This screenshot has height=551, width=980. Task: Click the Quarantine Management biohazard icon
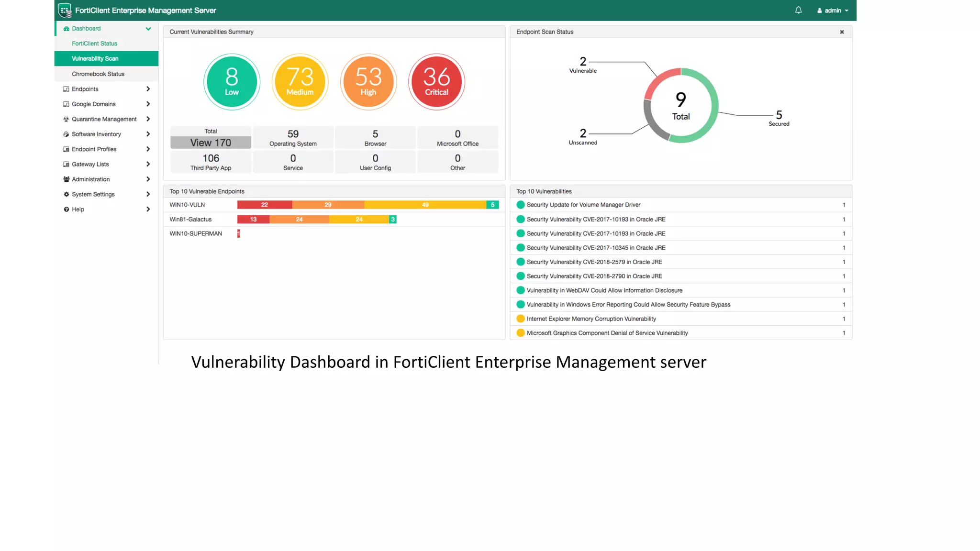click(66, 119)
